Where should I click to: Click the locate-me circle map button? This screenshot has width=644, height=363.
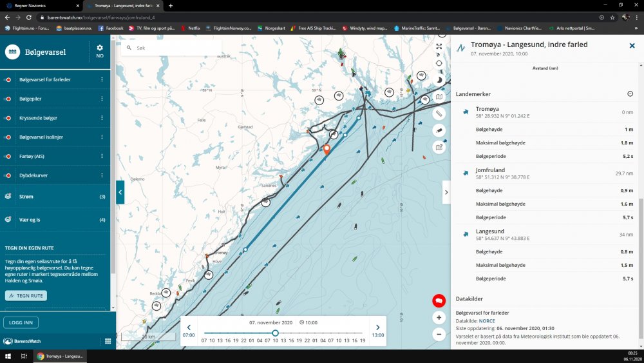pos(439,63)
